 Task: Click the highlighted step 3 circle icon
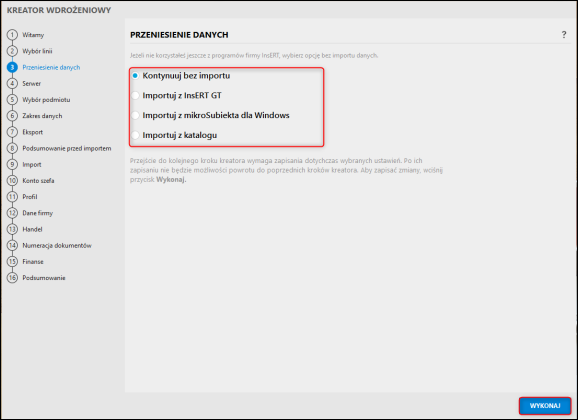(x=12, y=67)
